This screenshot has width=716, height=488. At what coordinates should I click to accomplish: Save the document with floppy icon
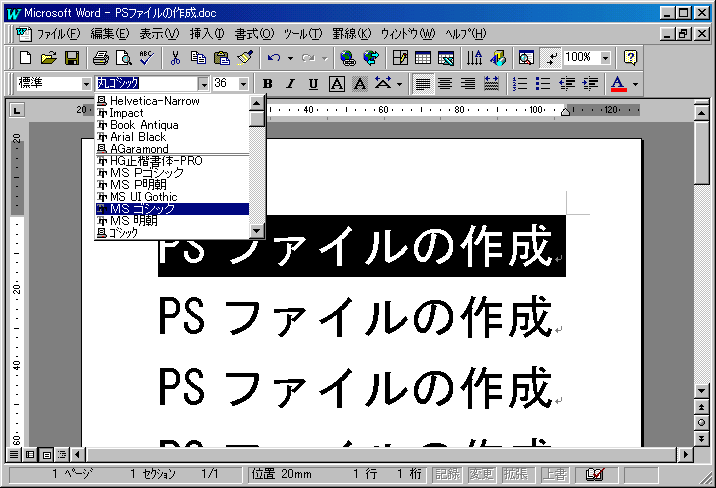pyautogui.click(x=72, y=58)
